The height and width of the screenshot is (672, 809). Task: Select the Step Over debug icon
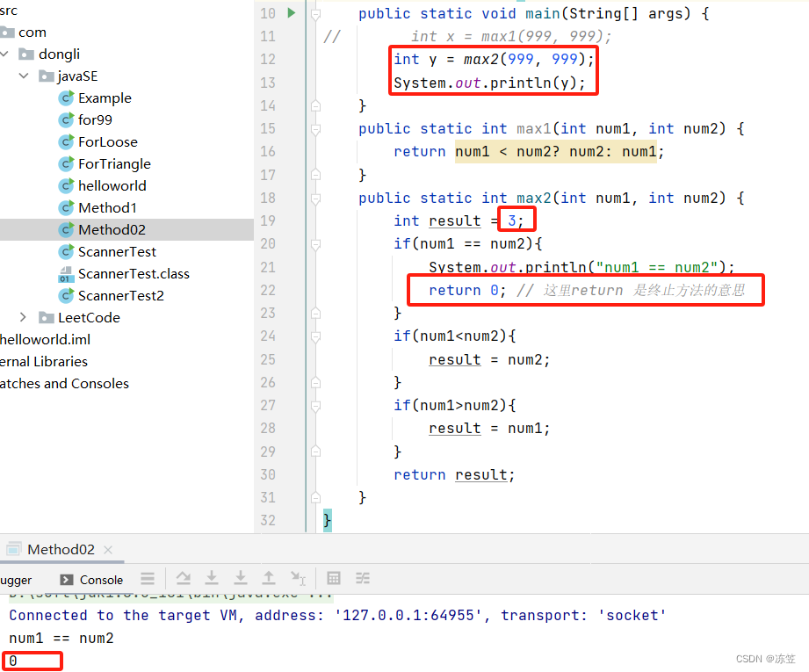point(184,578)
